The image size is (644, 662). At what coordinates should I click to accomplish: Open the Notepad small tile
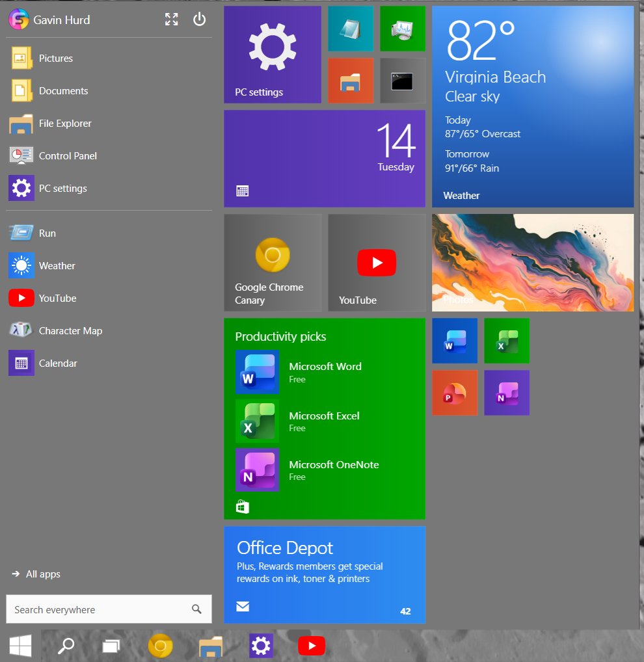[351, 29]
